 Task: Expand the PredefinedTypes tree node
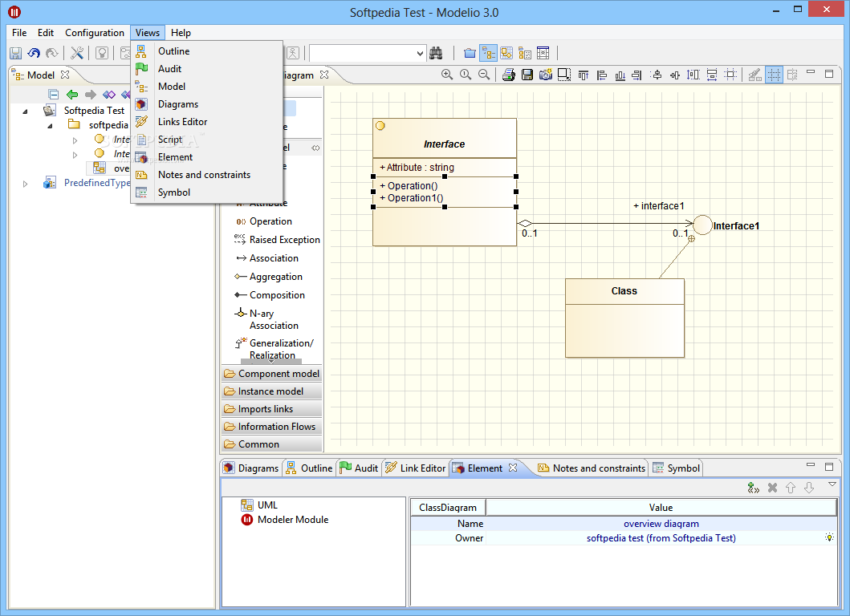(26, 184)
